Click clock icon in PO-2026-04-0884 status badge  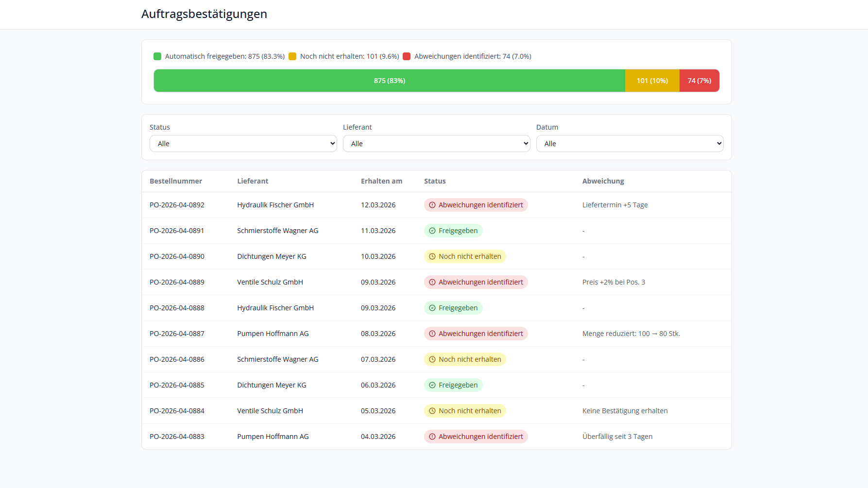tap(432, 411)
